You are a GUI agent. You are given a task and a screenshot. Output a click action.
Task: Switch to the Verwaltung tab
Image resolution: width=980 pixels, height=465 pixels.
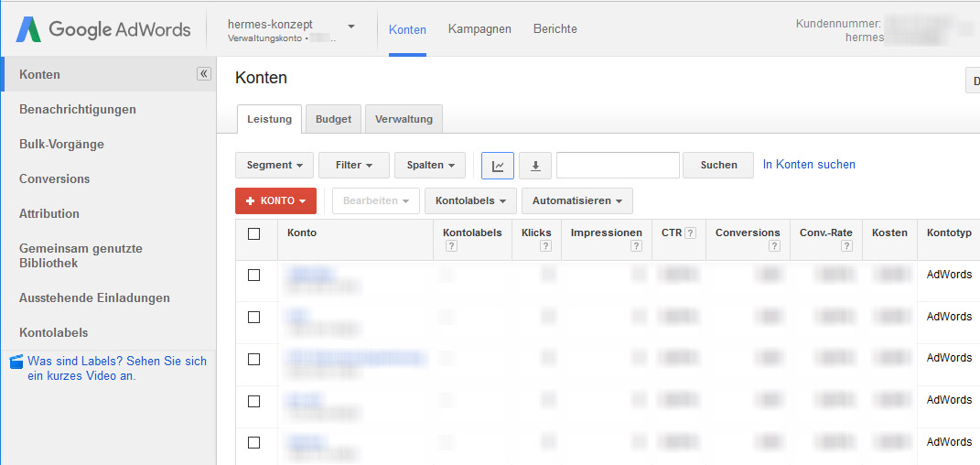click(x=404, y=119)
